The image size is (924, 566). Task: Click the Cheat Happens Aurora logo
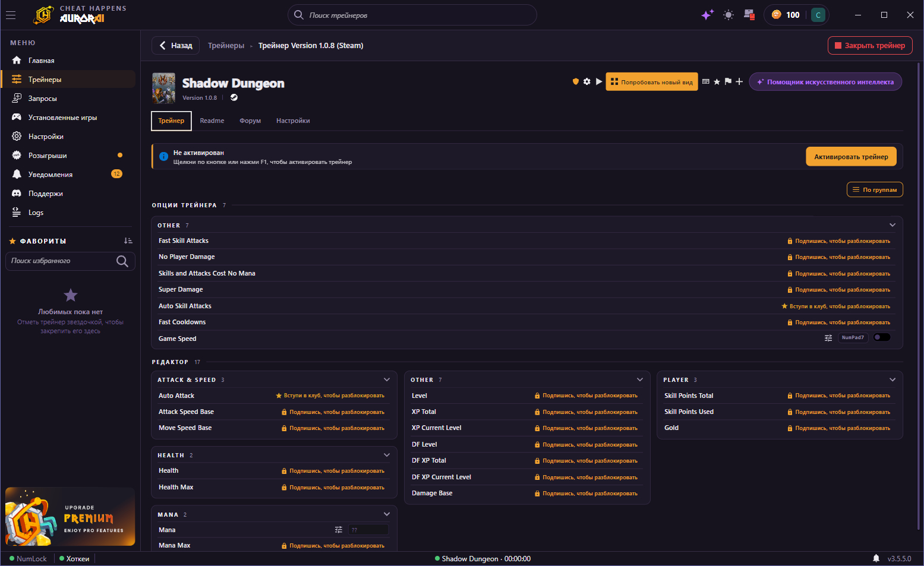point(80,15)
